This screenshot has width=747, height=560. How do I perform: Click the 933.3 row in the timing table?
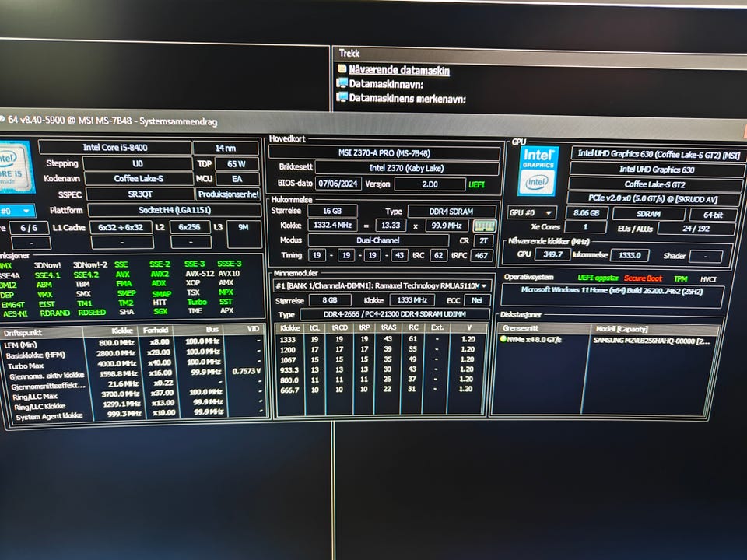click(x=381, y=369)
